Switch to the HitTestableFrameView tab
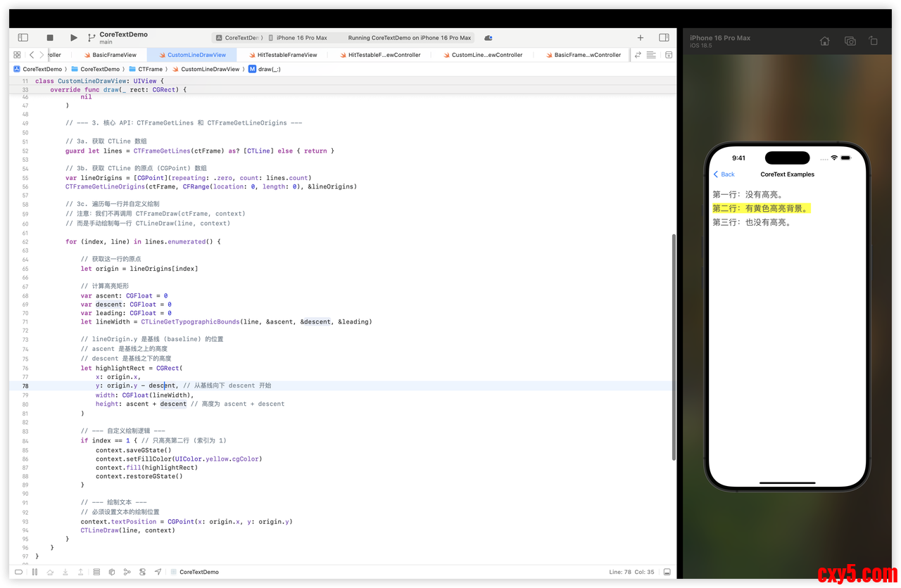This screenshot has height=588, width=901. 286,55
